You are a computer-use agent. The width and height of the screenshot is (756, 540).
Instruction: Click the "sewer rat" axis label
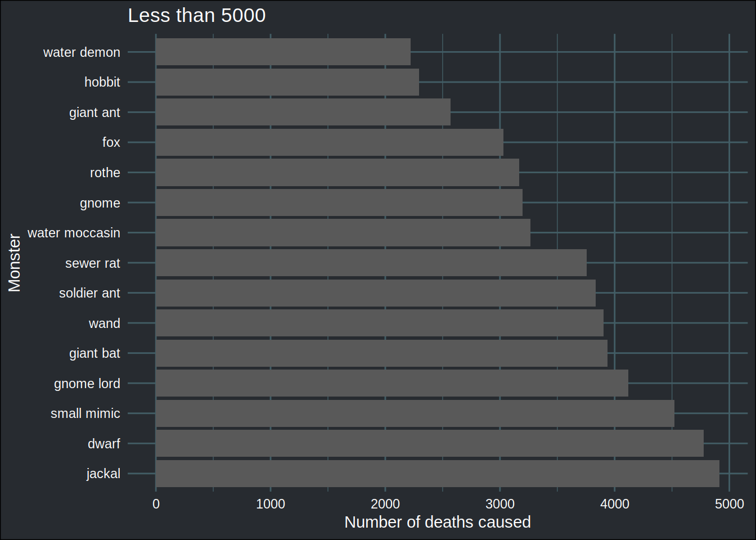coord(93,263)
